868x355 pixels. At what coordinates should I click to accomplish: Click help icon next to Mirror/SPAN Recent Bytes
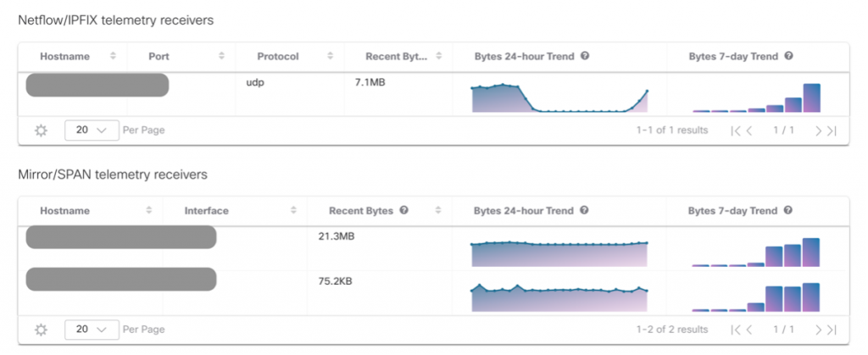(403, 211)
